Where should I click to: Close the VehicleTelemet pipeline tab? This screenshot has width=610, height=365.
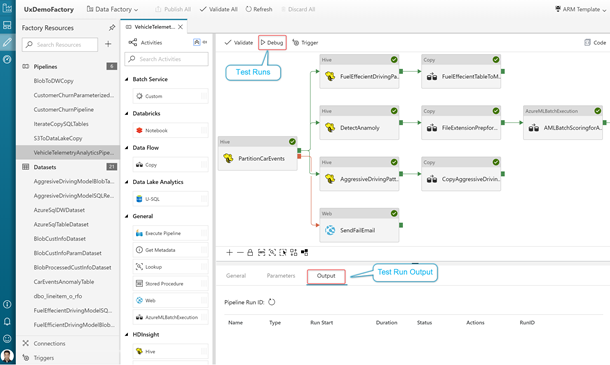tap(181, 27)
